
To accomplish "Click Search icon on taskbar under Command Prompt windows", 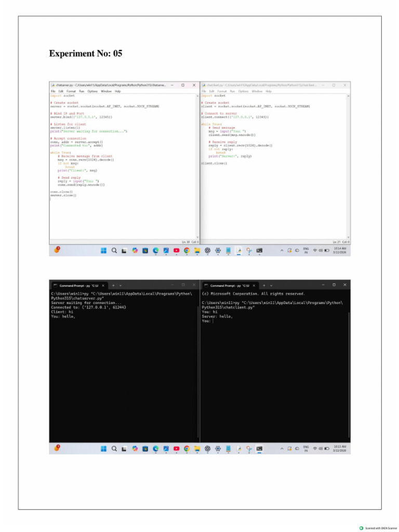I will coord(114,448).
